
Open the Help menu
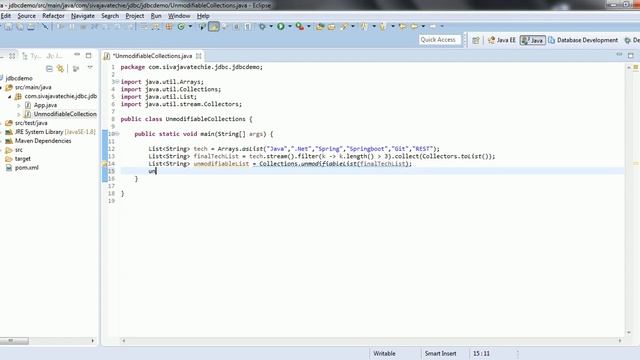203,16
